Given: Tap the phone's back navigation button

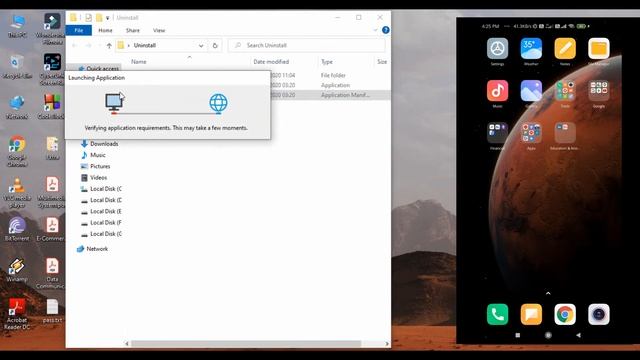Looking at the screenshot, I should [578, 335].
